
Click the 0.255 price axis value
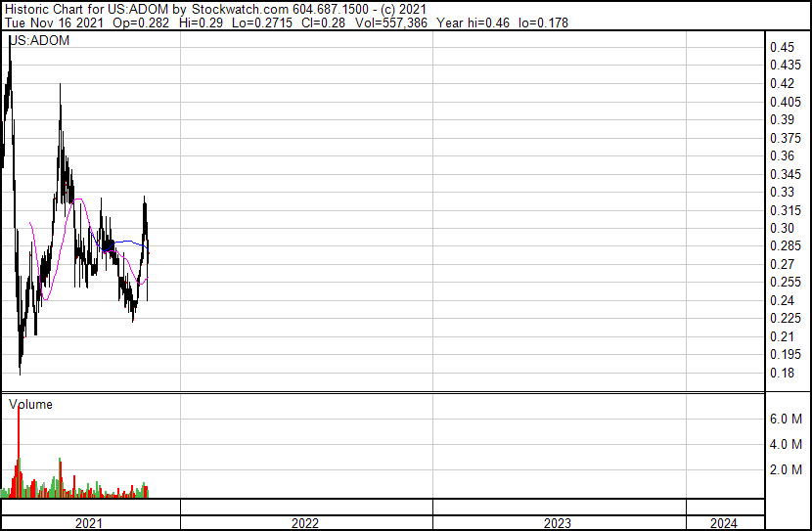[x=786, y=282]
